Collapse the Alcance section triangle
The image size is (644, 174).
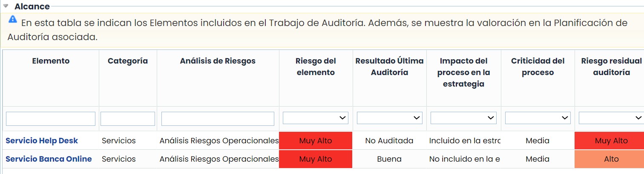6,6
